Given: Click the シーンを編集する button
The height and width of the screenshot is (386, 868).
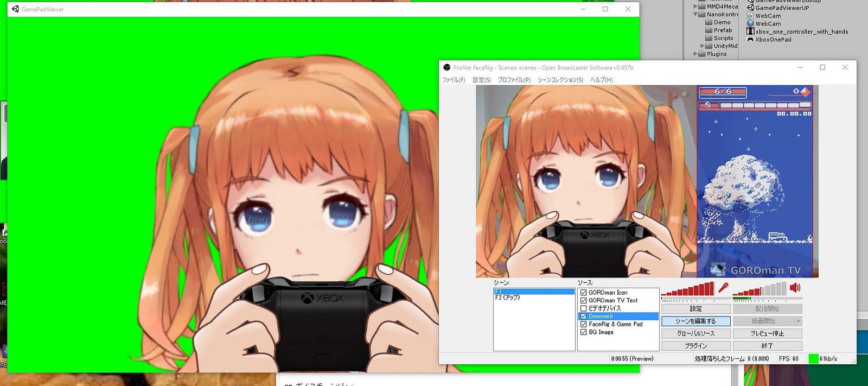Looking at the screenshot, I should point(696,321).
